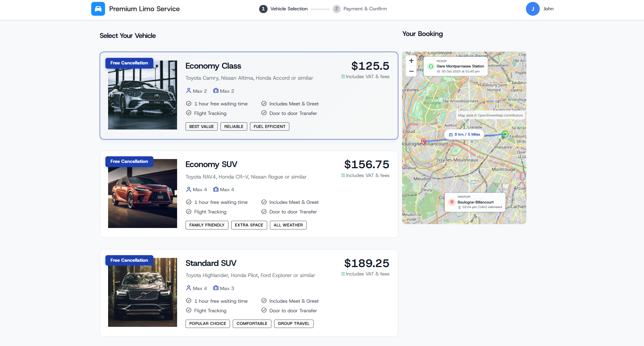Click the BEST VALUE tag

coord(202,126)
